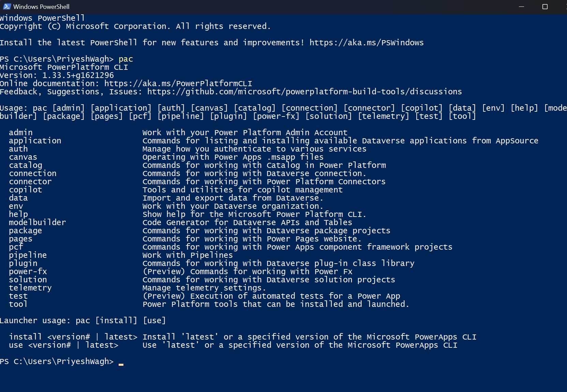Click 'use <version# | latest>' launcher entry
The height and width of the screenshot is (392, 567).
(x=63, y=345)
